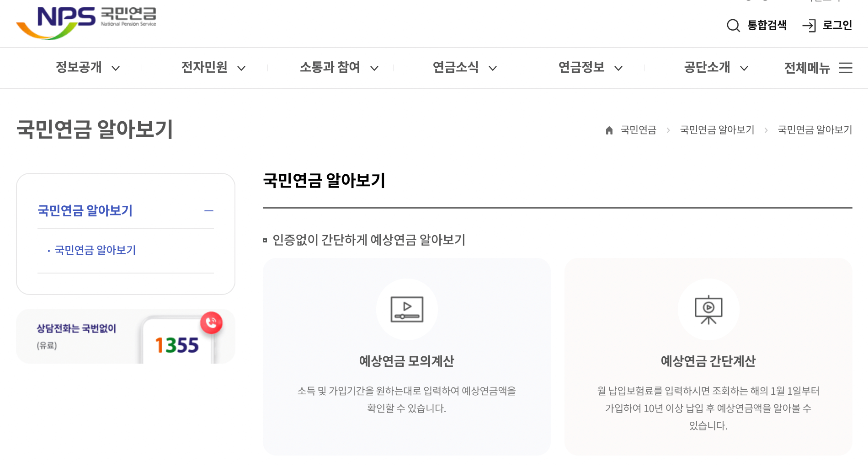Select the 예상연금 간단계산 card
Screen dimensions: 868x467
[x=708, y=357]
